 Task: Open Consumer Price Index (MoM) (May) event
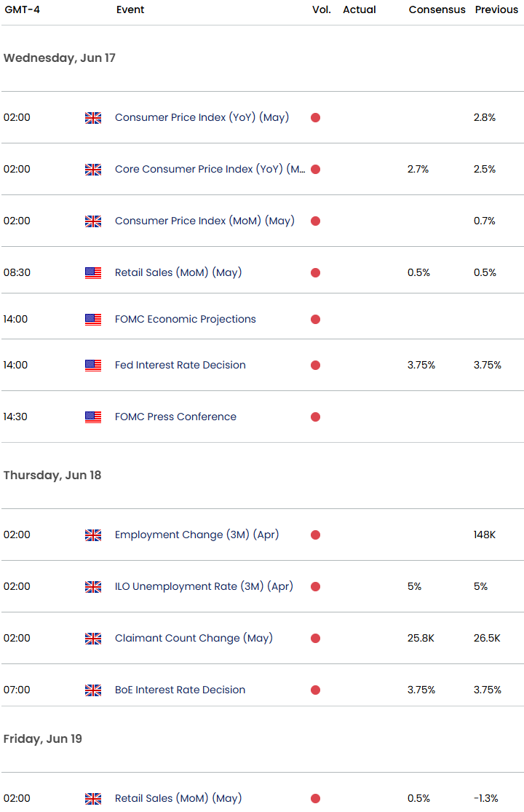click(x=205, y=221)
